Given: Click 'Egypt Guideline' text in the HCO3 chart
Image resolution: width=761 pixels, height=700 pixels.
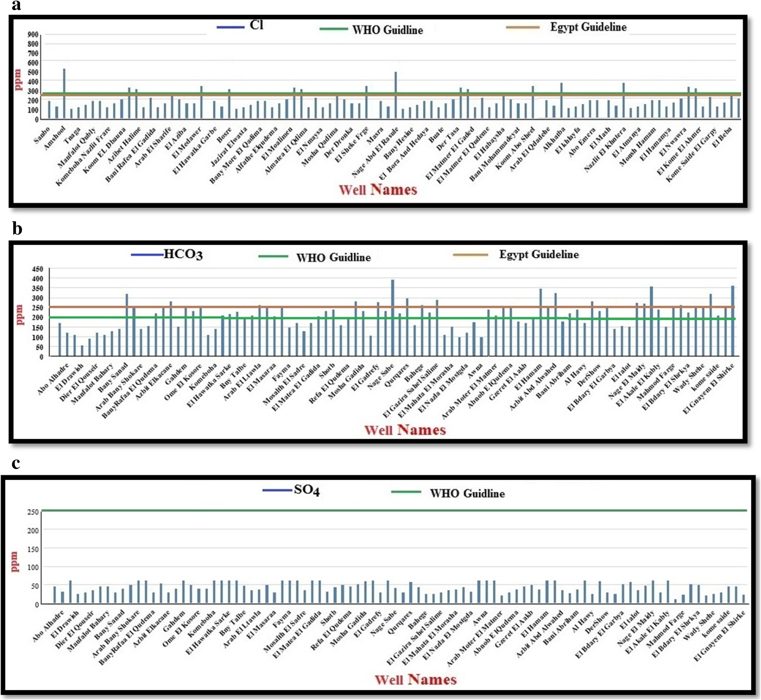Looking at the screenshot, I should pos(539,255).
